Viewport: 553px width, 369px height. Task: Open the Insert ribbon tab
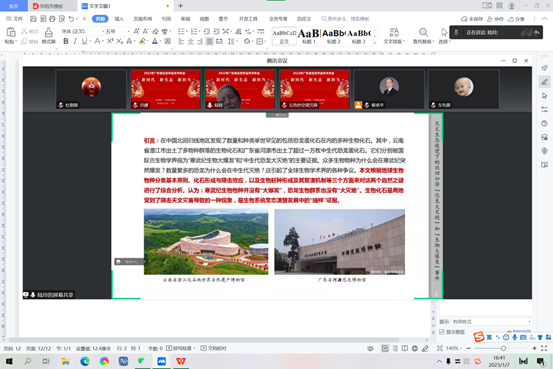coord(119,19)
